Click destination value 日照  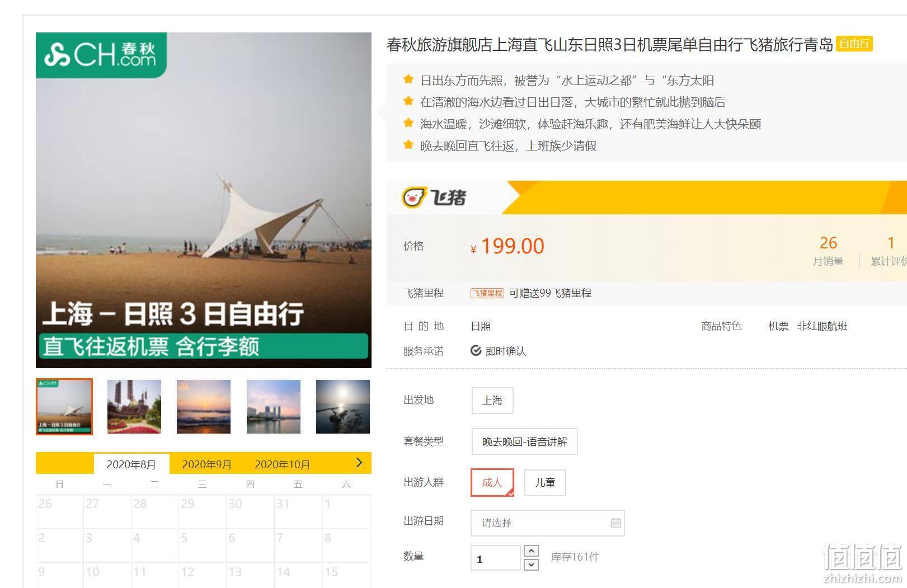[481, 326]
